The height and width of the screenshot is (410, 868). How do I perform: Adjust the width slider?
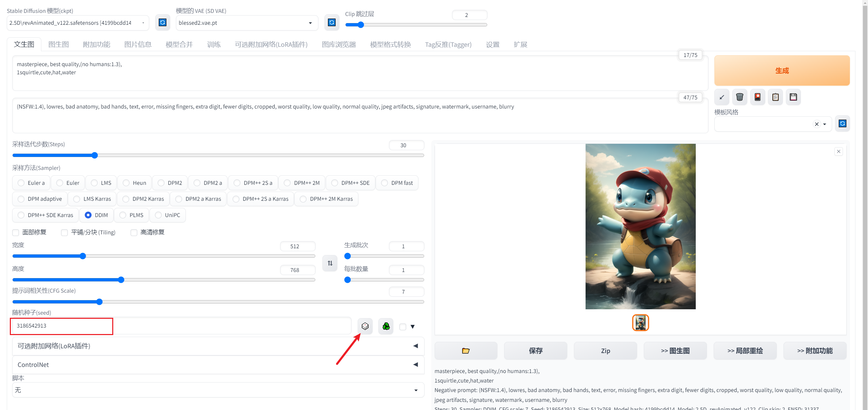(x=164, y=256)
